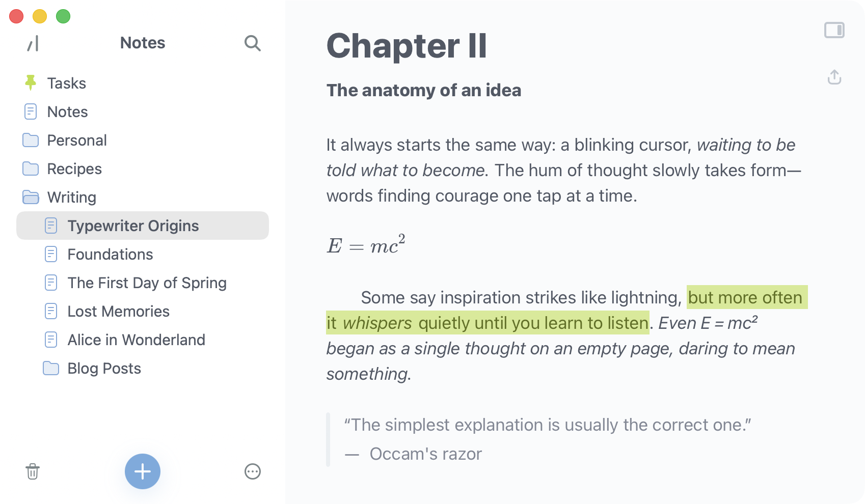Select the Notes document in sidebar
Image resolution: width=865 pixels, height=504 pixels.
[x=67, y=111]
